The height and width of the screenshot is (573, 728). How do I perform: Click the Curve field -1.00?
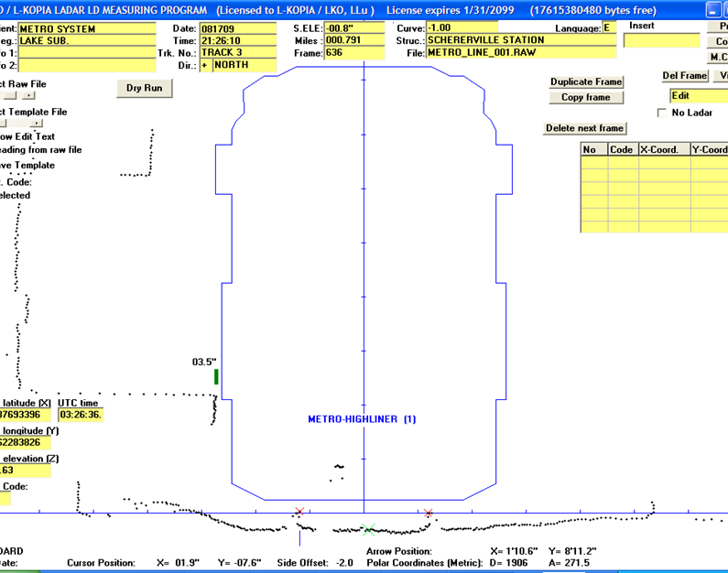[x=462, y=27]
